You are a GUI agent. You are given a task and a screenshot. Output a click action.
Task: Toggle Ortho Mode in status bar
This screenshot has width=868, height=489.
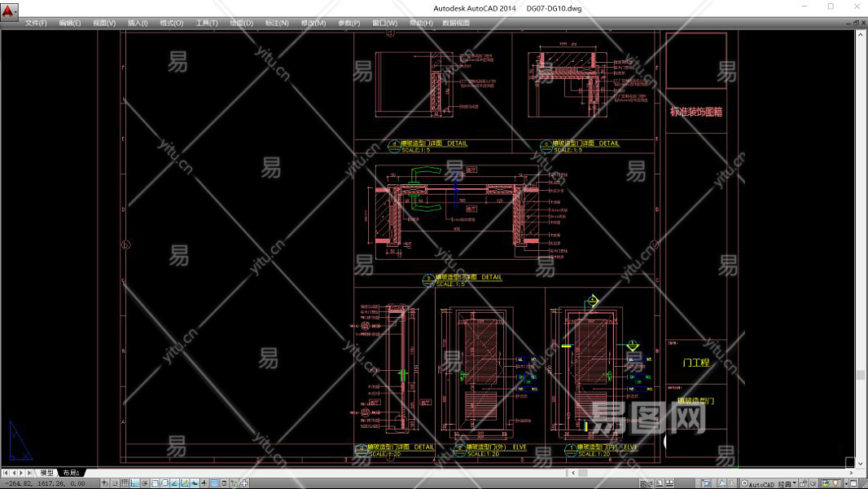point(135,483)
